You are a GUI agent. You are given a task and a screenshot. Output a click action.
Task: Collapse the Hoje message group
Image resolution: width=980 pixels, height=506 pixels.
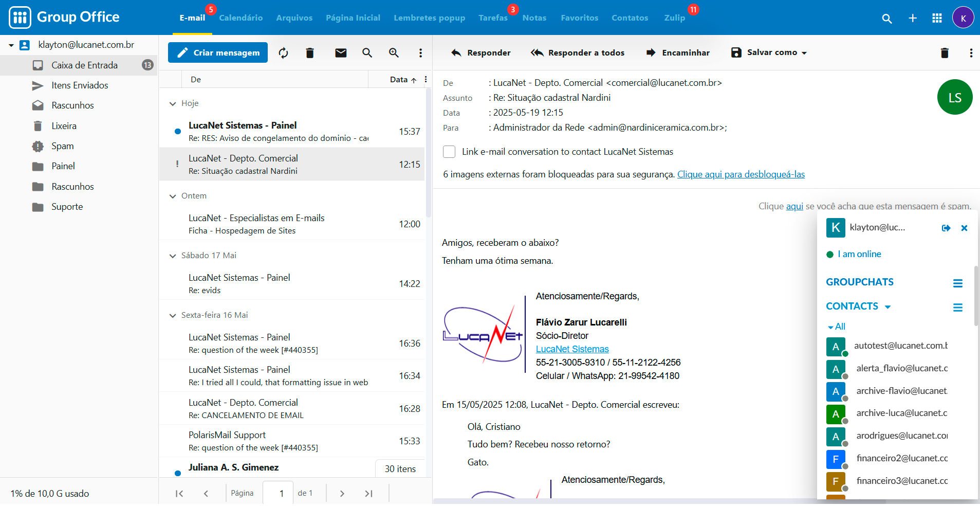tap(173, 103)
